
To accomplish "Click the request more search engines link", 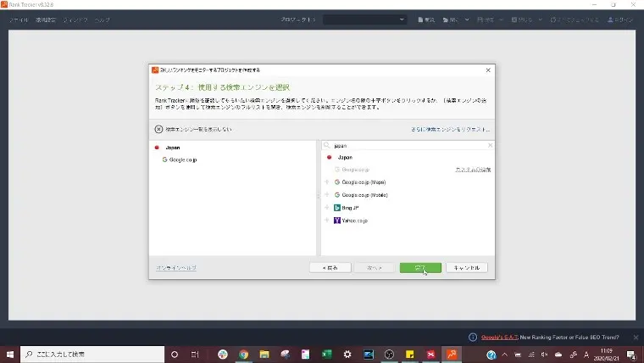I will (x=450, y=129).
